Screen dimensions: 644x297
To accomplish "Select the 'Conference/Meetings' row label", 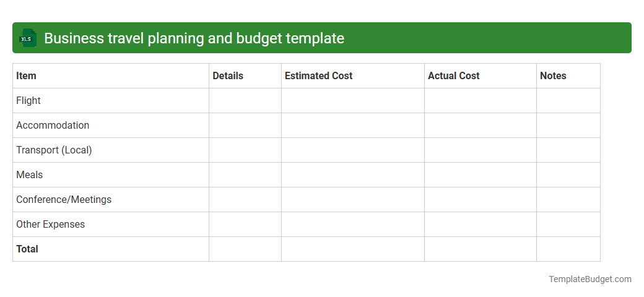I will pos(64,199).
